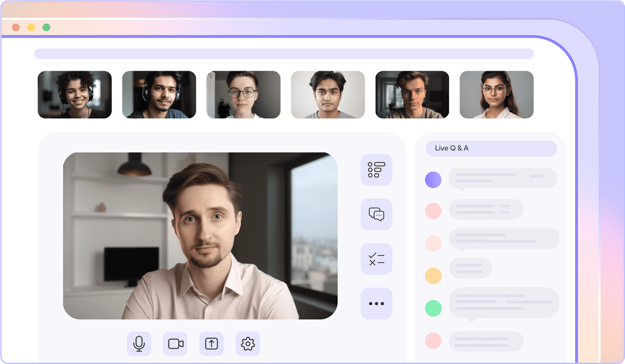Select the fifth participant thumbnail

[x=412, y=94]
